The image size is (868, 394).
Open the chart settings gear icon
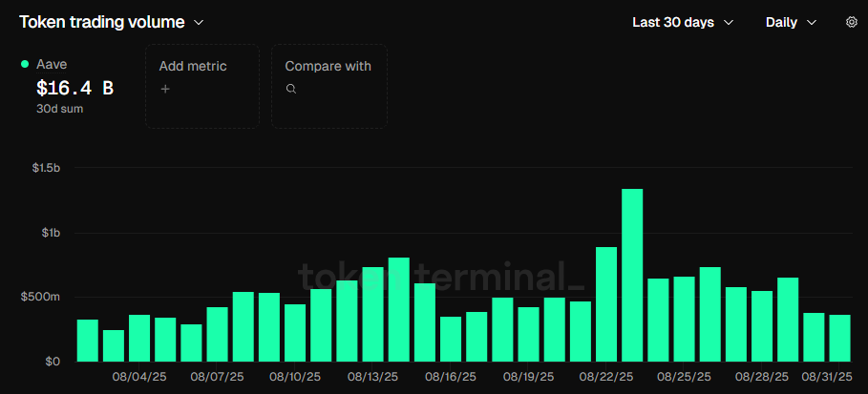(851, 22)
